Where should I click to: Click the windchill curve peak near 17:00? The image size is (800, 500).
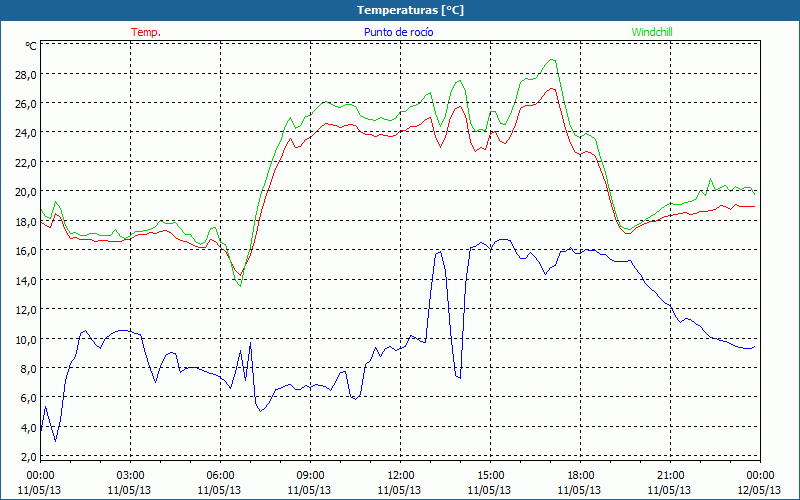pyautogui.click(x=552, y=60)
